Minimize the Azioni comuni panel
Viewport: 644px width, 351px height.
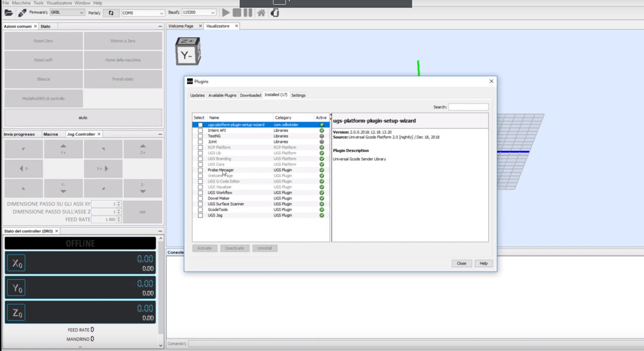pos(160,26)
